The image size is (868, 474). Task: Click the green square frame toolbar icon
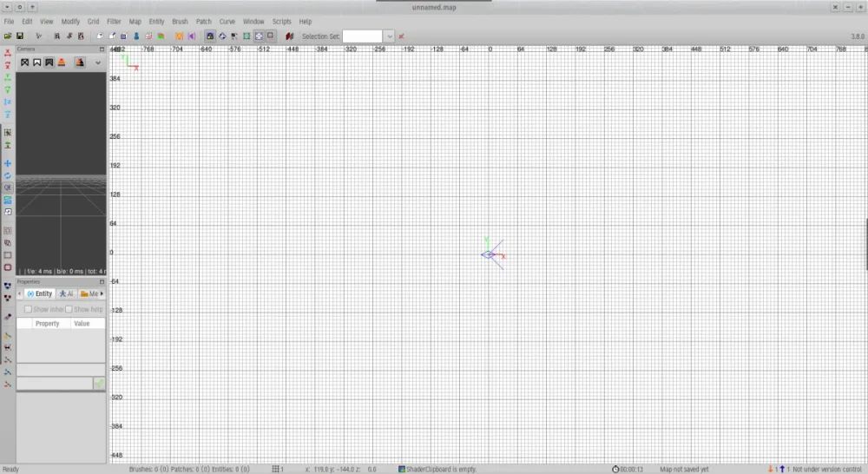pos(247,36)
